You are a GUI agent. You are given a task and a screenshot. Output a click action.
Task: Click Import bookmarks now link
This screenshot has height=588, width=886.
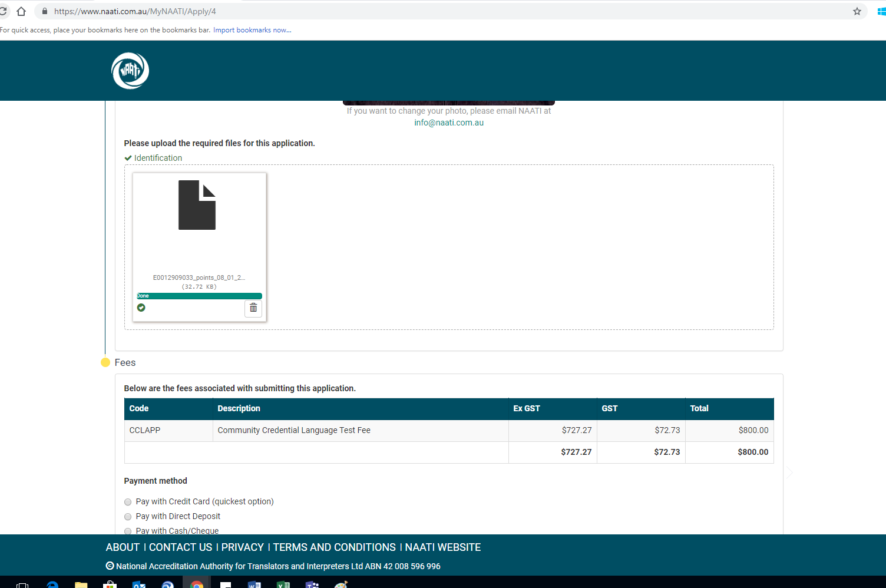252,30
